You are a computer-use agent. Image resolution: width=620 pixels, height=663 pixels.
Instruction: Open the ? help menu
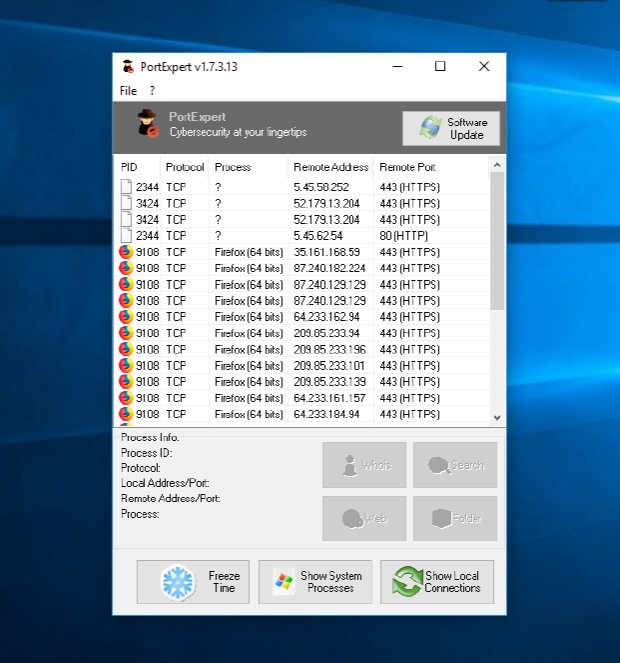click(152, 91)
